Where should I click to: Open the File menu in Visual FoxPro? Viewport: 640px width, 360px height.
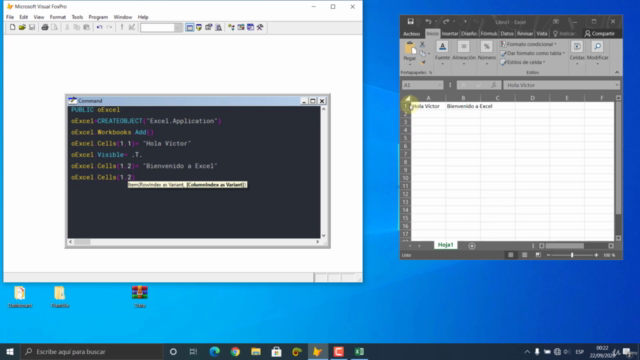coord(10,17)
